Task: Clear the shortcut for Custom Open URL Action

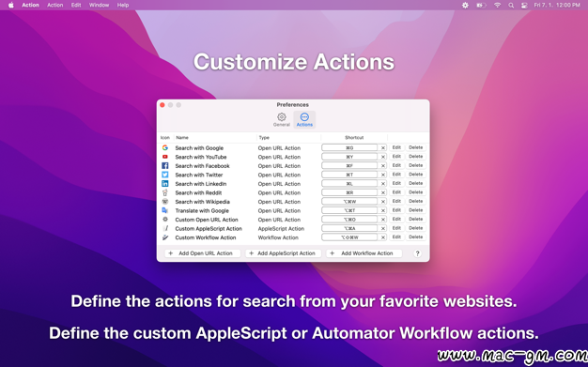Action: tap(383, 220)
